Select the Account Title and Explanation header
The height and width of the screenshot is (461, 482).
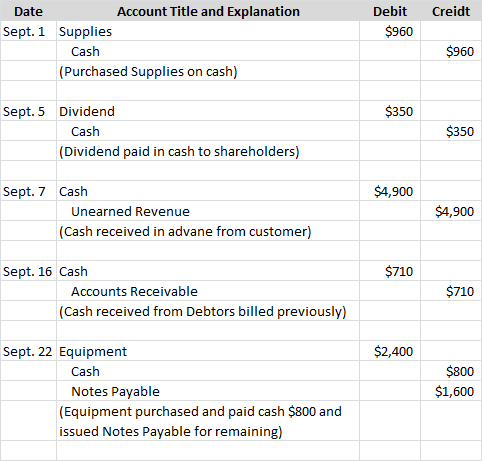(x=208, y=11)
